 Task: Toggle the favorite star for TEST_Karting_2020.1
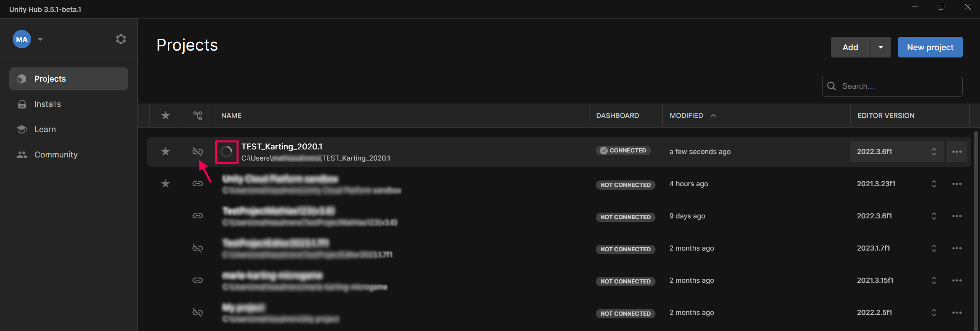tap(166, 151)
